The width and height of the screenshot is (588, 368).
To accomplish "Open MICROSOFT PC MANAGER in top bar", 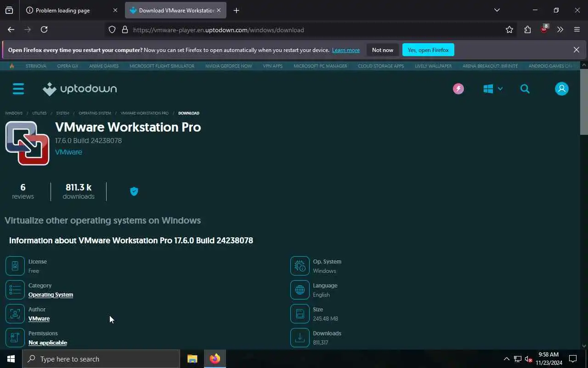I will pyautogui.click(x=320, y=66).
